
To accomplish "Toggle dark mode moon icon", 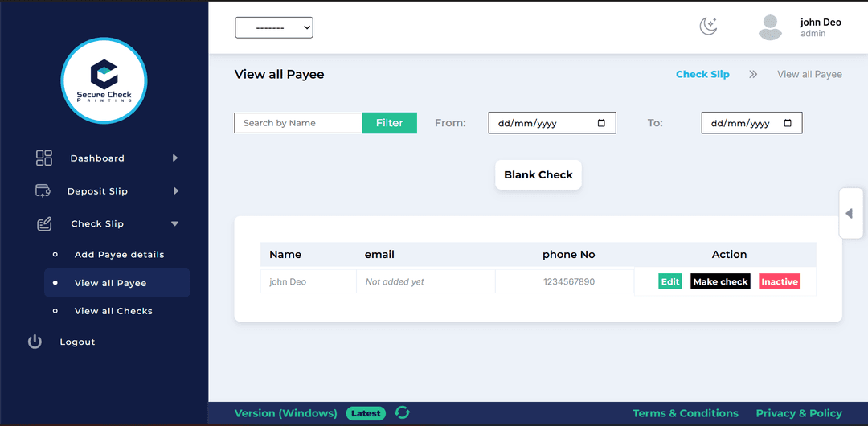I will 708,26.
